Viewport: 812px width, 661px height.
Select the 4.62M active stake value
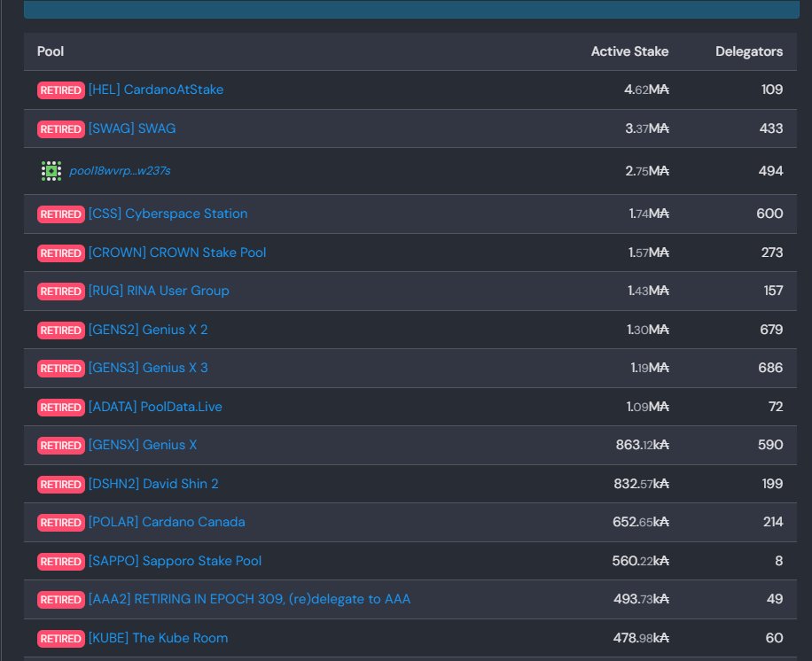pyautogui.click(x=646, y=89)
